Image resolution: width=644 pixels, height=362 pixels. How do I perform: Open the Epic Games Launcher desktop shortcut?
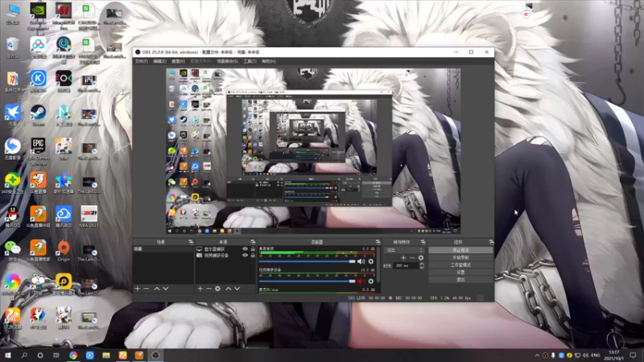pyautogui.click(x=38, y=151)
